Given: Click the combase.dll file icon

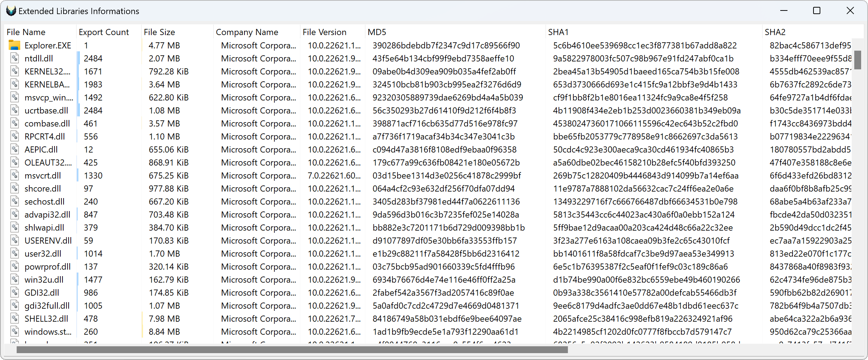Looking at the screenshot, I should 14,123.
